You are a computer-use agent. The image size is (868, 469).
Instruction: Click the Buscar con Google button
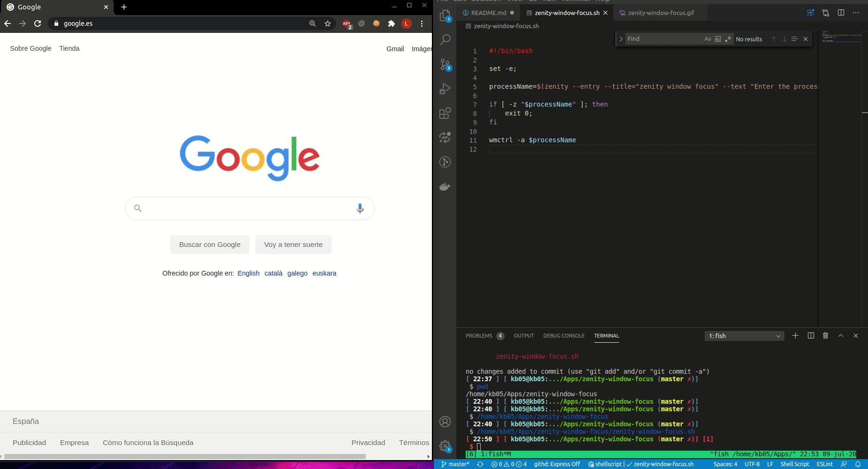(x=210, y=245)
